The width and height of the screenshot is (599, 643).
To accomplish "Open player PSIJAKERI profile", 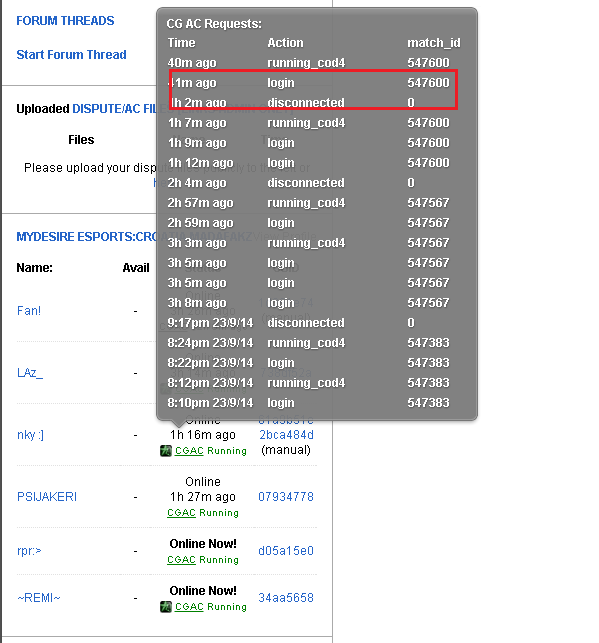I will click(x=47, y=497).
